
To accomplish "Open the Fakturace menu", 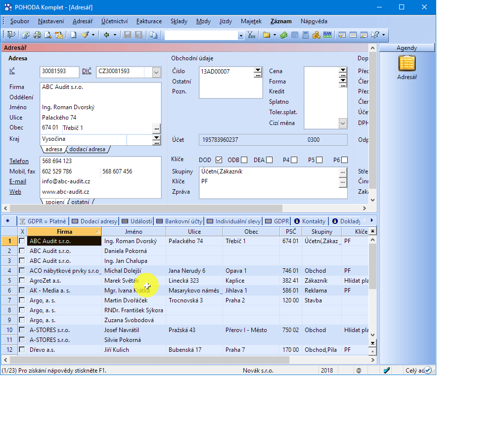I will (149, 21).
